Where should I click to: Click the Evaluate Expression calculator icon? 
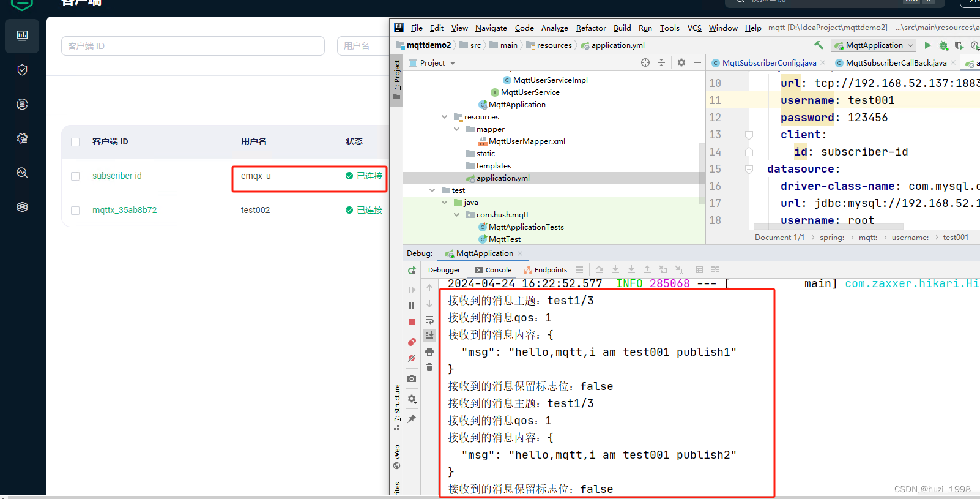pos(699,269)
